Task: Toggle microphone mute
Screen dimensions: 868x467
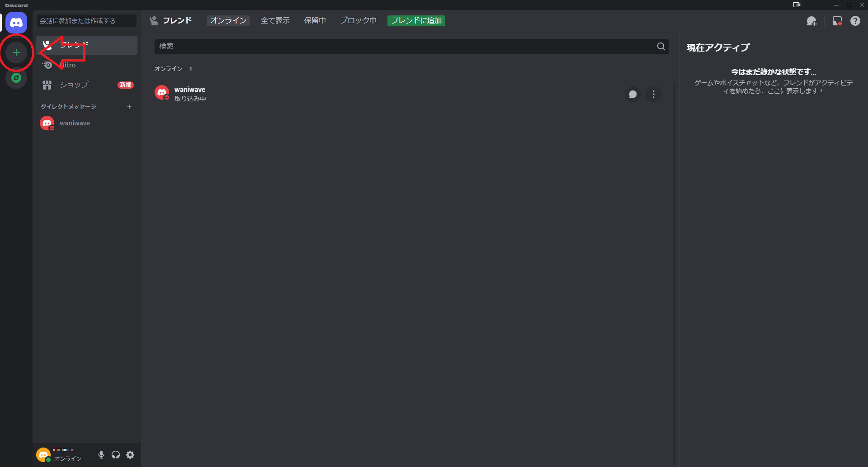Action: point(101,455)
